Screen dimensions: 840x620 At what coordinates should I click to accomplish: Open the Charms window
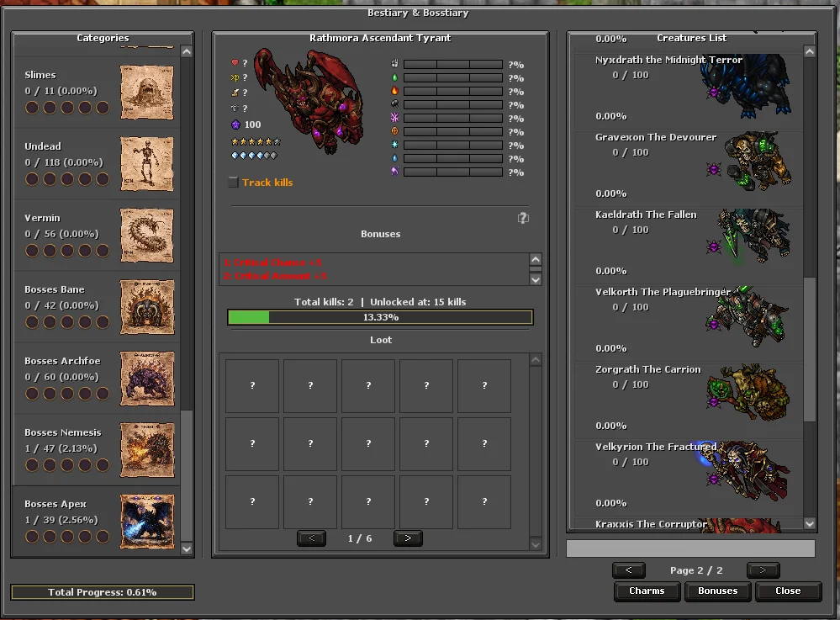click(x=647, y=591)
